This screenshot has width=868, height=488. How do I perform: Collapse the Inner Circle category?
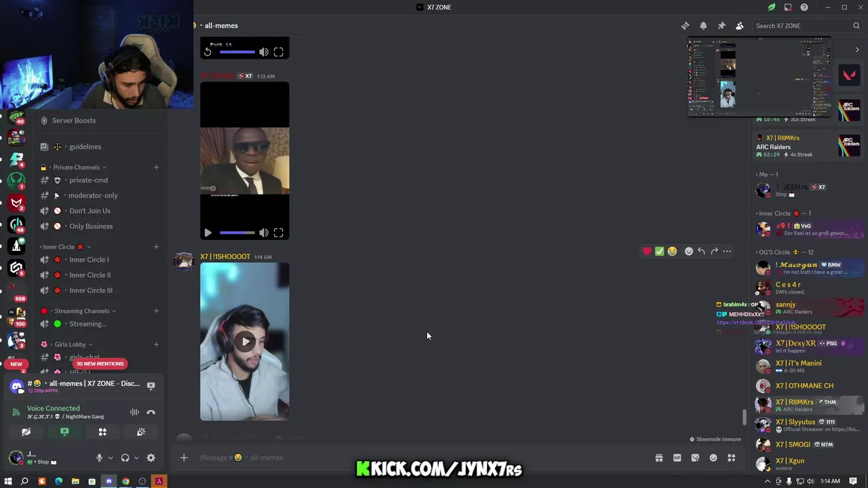[64, 247]
